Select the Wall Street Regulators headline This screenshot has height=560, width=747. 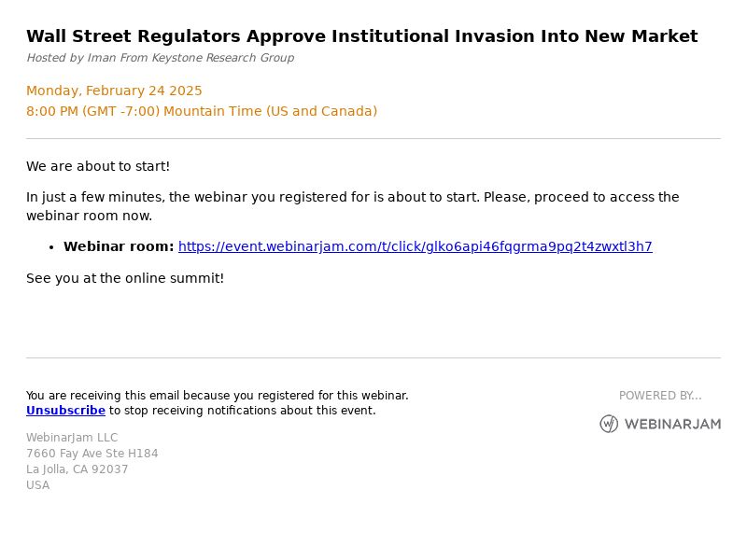coord(362,36)
